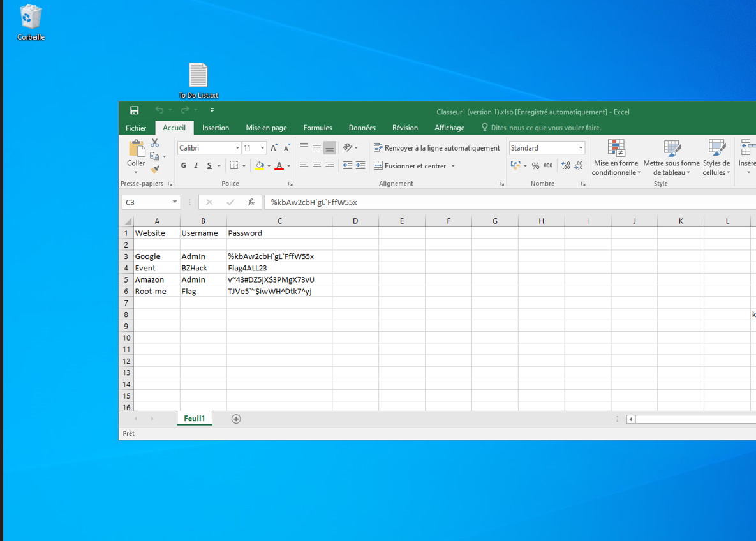The height and width of the screenshot is (541, 756).
Task: Align text left in the ribbon
Action: pyautogui.click(x=304, y=165)
